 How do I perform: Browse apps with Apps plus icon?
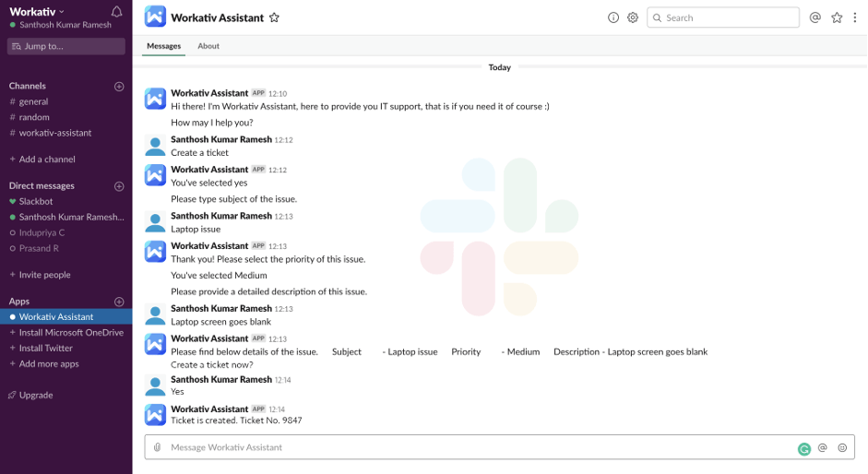coord(119,302)
